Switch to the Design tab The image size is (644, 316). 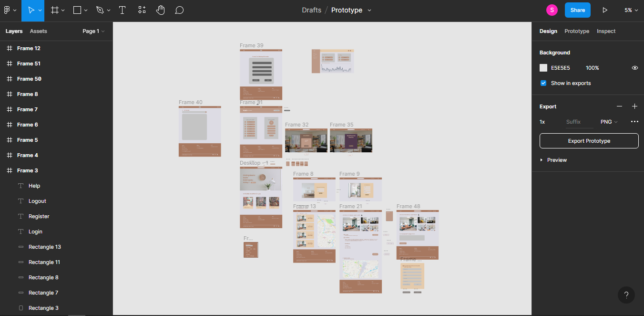(x=548, y=31)
